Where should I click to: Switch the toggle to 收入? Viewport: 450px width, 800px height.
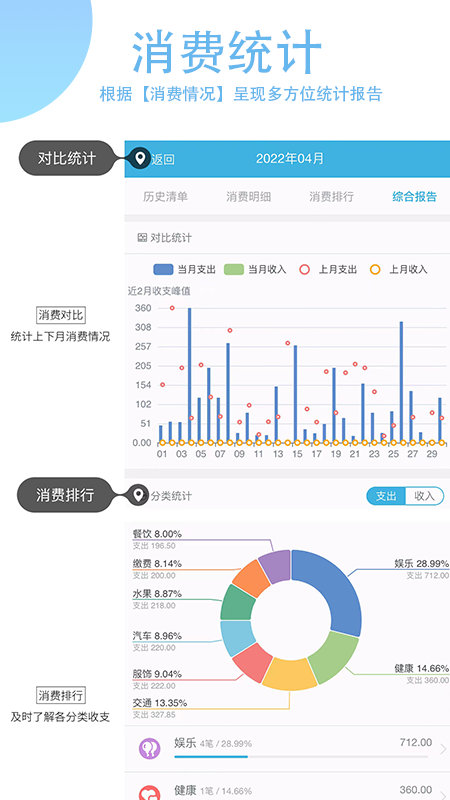point(424,496)
